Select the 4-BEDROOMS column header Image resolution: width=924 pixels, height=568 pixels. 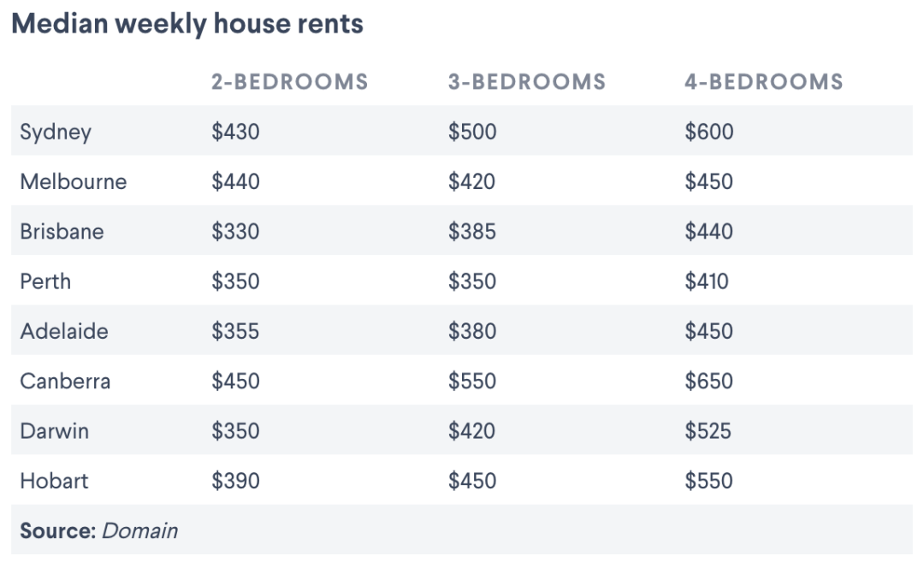tap(764, 82)
